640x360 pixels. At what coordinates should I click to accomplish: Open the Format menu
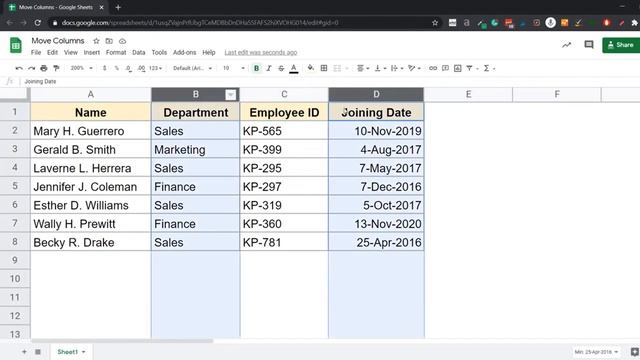coord(116,52)
